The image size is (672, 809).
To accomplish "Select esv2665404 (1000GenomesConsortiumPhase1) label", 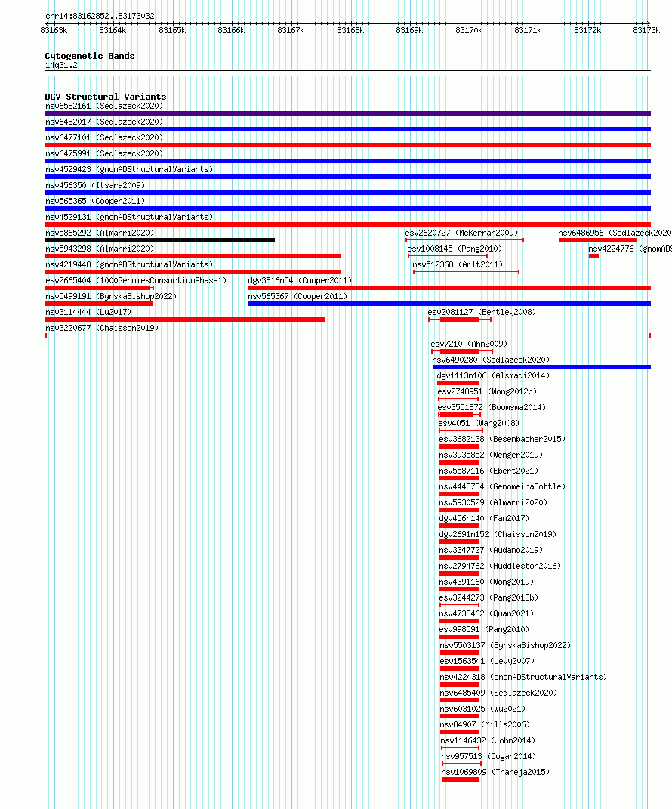I will (x=136, y=281).
